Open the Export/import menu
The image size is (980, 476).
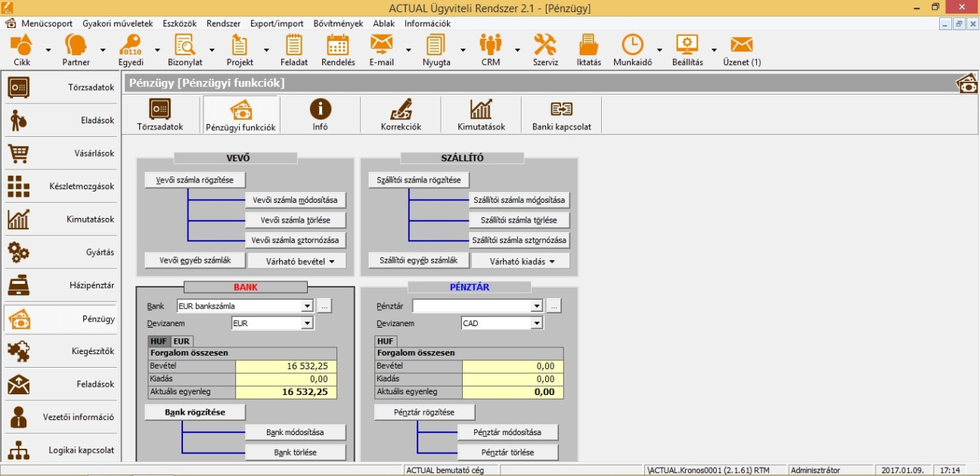[x=277, y=23]
